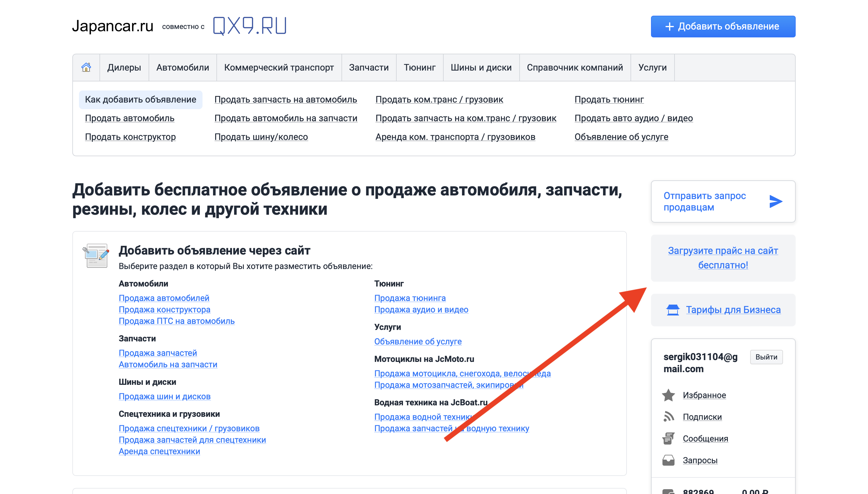Click the inbox icon beside Запросы
Image resolution: width=868 pixels, height=494 pixels.
pyautogui.click(x=668, y=460)
